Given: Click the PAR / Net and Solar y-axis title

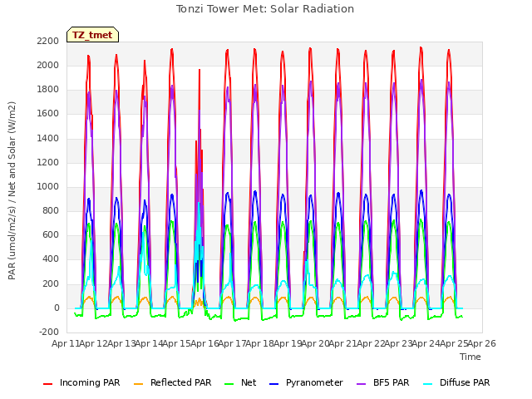Looking at the screenshot, I should tap(12, 190).
